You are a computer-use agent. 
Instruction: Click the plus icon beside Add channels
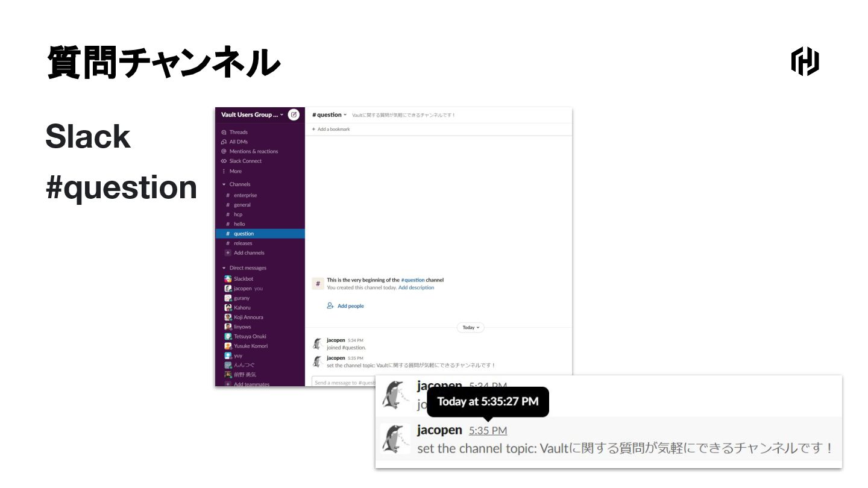[228, 253]
